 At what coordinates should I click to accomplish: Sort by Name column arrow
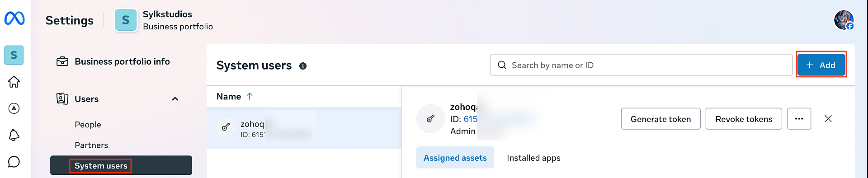pyautogui.click(x=250, y=96)
